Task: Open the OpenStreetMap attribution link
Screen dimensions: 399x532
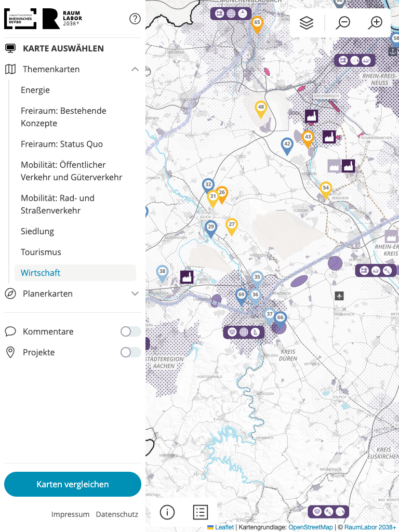Action: pyautogui.click(x=311, y=527)
